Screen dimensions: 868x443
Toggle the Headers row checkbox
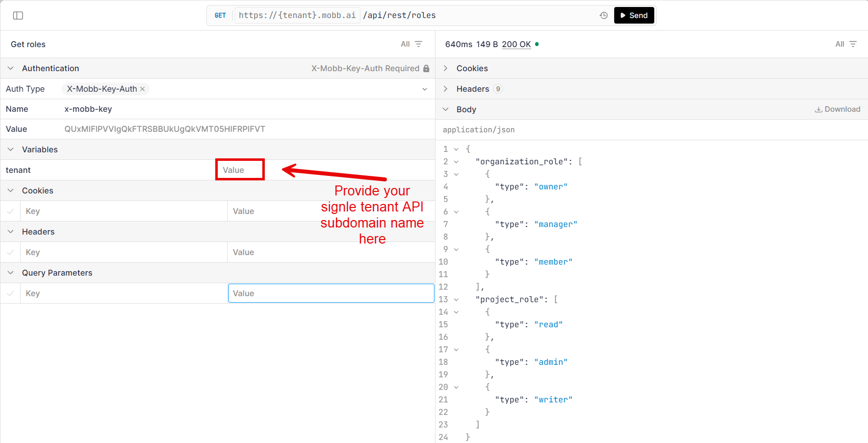click(11, 253)
